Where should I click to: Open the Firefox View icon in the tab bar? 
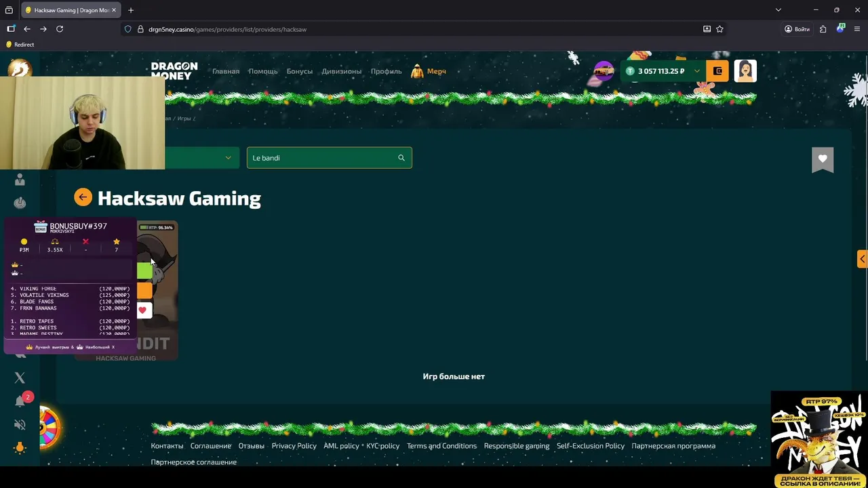pos(9,10)
